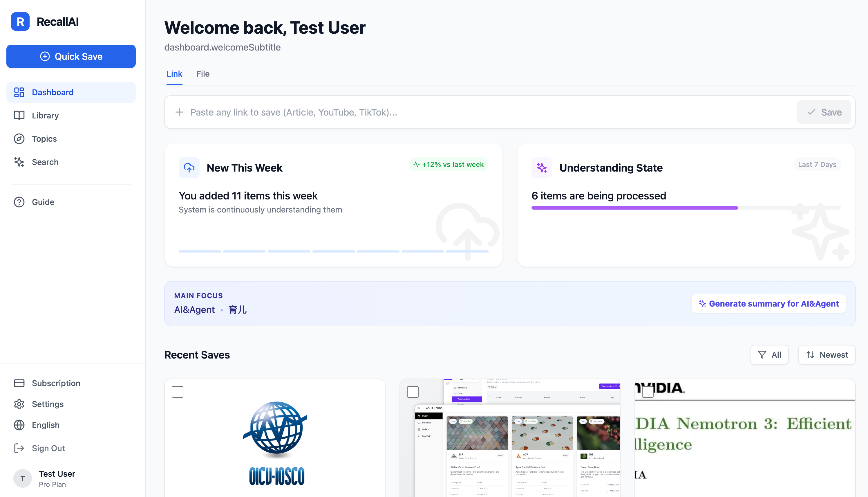The width and height of the screenshot is (868, 497).
Task: Open the All filter dropdown
Action: [769, 355]
